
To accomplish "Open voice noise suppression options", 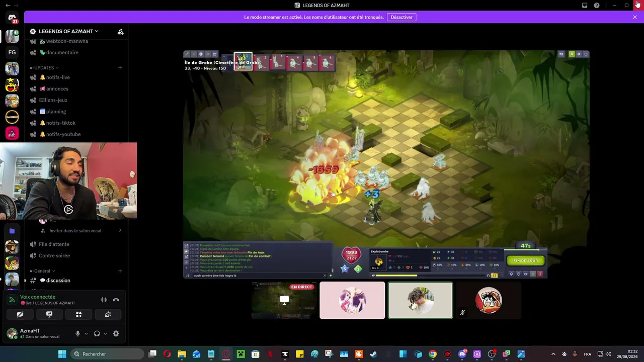I will click(x=104, y=300).
